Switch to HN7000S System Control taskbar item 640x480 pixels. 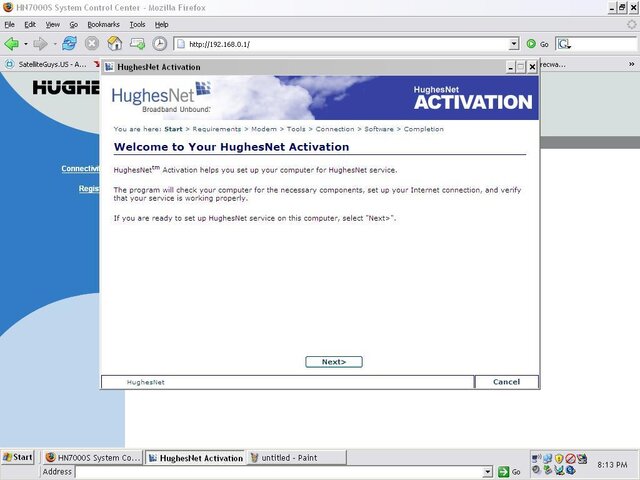pyautogui.click(x=93, y=458)
